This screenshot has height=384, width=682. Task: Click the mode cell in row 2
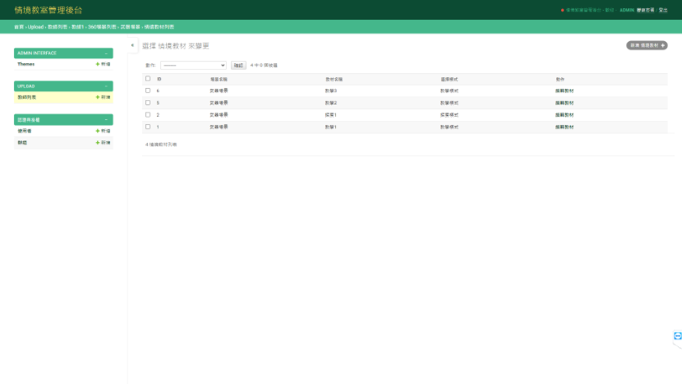pos(449,115)
